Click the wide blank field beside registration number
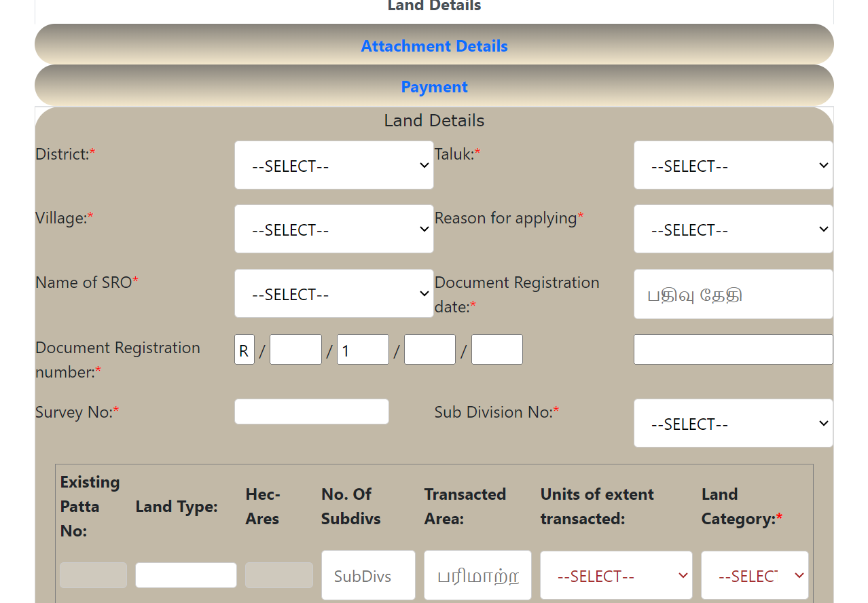 (733, 349)
